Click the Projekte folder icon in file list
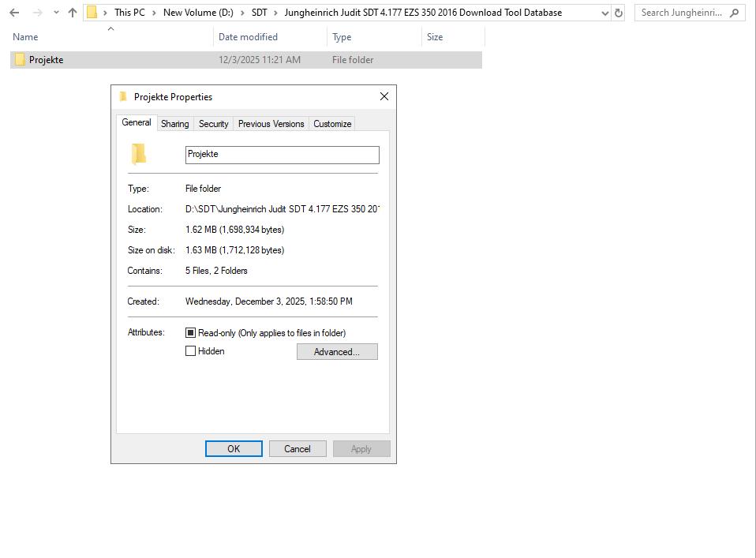756x558 pixels. point(20,59)
